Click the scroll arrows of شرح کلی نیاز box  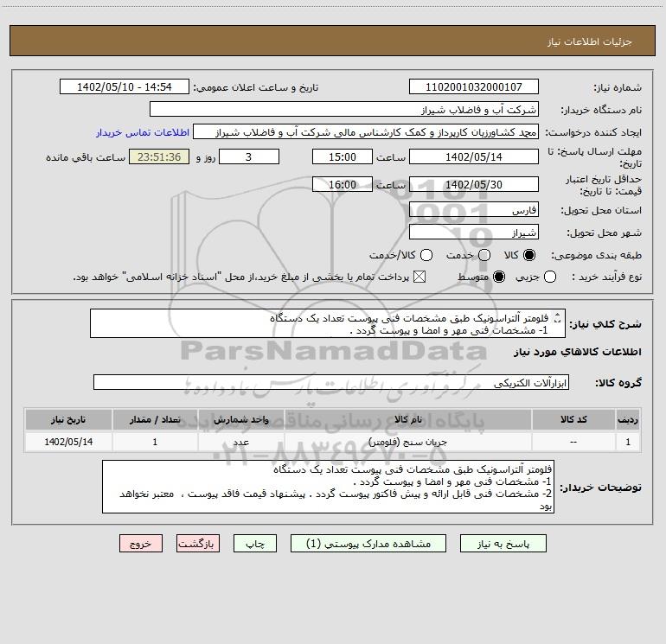[557, 318]
